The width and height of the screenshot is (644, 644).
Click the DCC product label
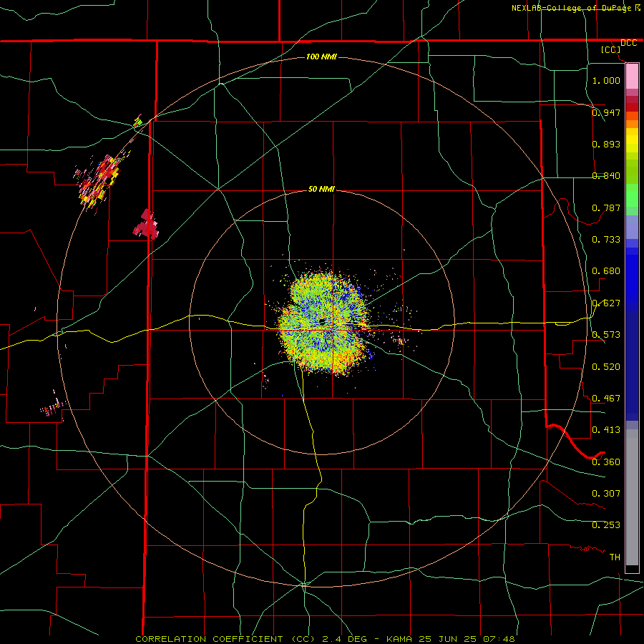[628, 43]
